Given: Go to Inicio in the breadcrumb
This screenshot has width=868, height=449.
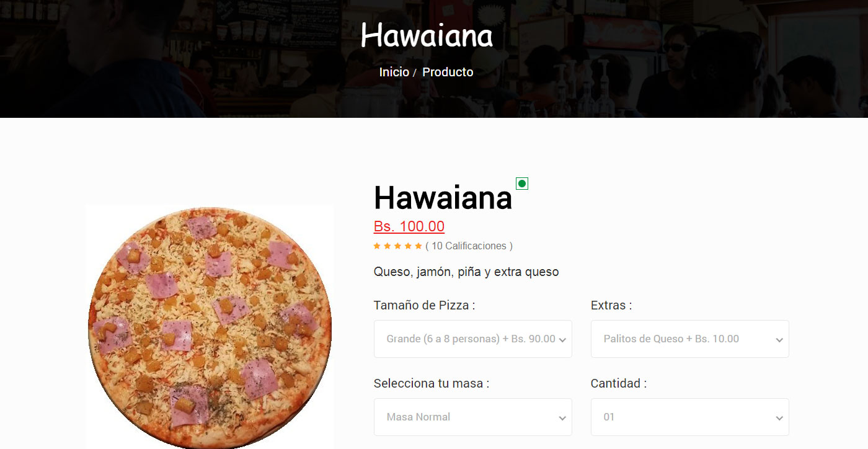Looking at the screenshot, I should [x=394, y=72].
